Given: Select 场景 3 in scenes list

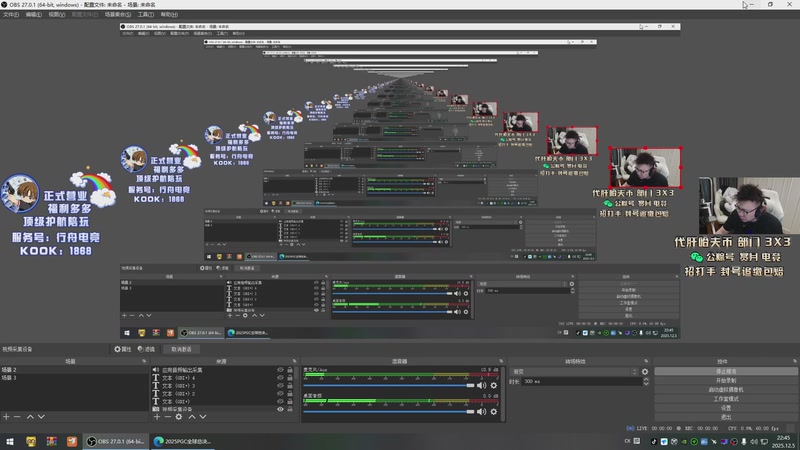Looking at the screenshot, I should 74,378.
